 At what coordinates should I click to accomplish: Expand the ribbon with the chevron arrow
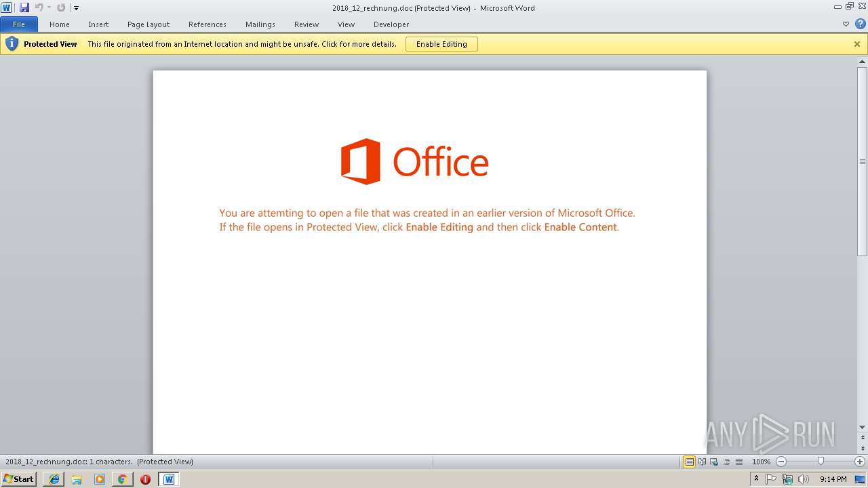[x=846, y=24]
